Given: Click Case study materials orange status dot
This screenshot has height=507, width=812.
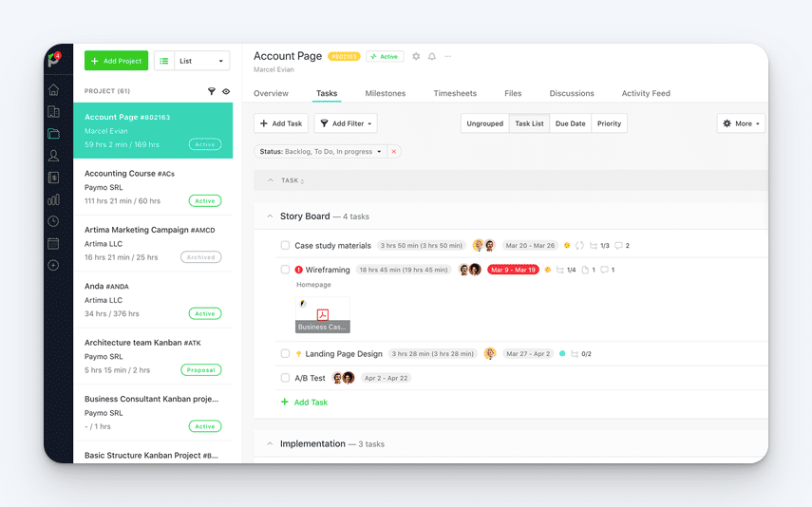Looking at the screenshot, I should coord(567,246).
